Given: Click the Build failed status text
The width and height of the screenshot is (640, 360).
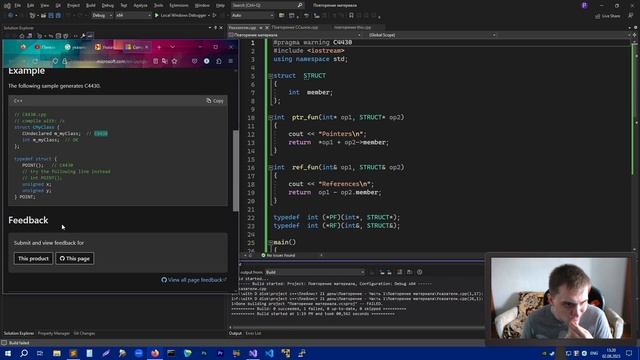Looking at the screenshot, I should (19, 343).
